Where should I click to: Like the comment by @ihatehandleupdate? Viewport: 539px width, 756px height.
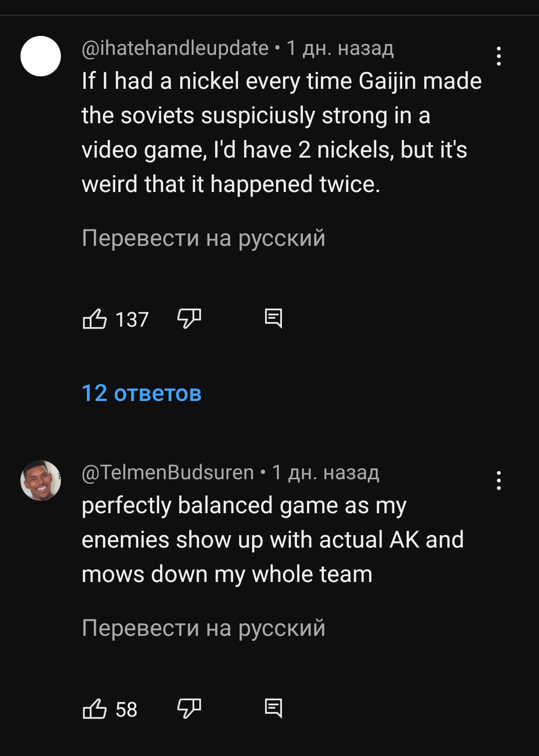(95, 319)
